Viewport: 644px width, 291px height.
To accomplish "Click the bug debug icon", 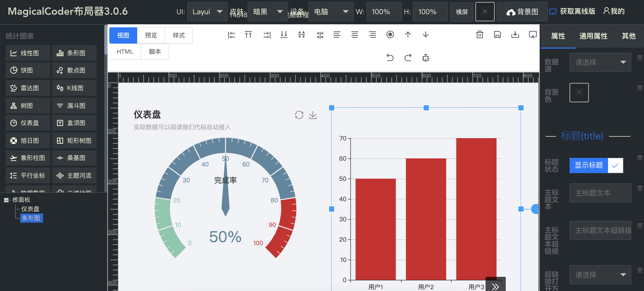I will (x=426, y=58).
